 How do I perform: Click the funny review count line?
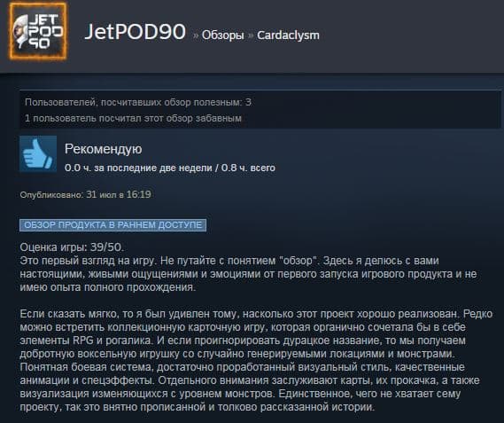coord(133,118)
